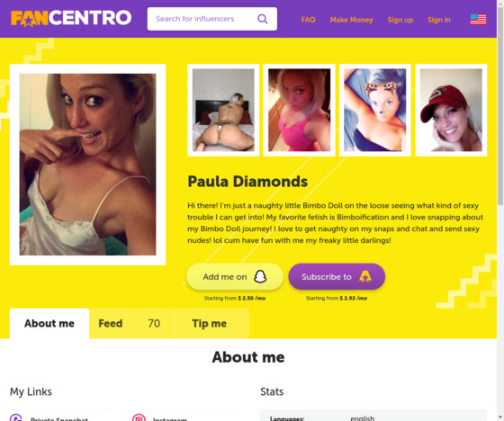Viewport: 504px width, 421px height.
Task: Click the Subscribe to button
Action: pyautogui.click(x=337, y=277)
